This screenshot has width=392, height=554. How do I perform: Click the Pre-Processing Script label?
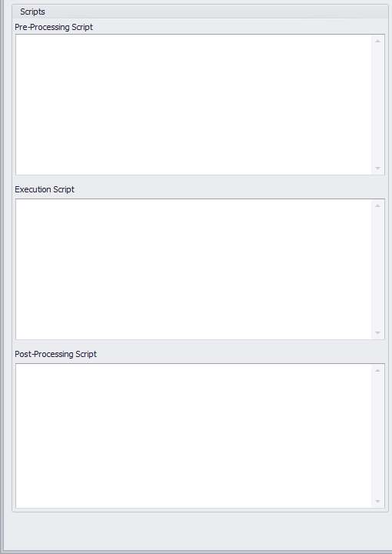click(54, 27)
